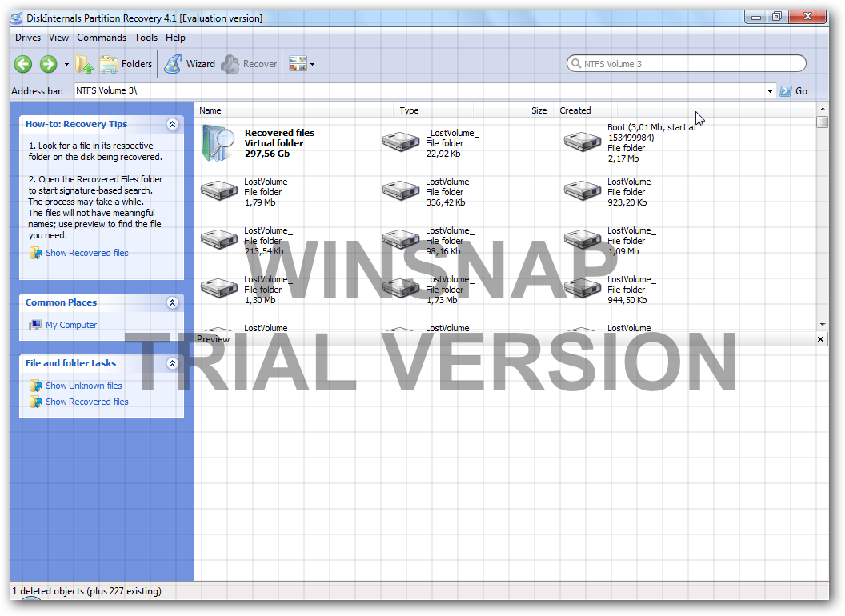845x616 pixels.
Task: Sort by the Type column header
Action: pyautogui.click(x=434, y=110)
